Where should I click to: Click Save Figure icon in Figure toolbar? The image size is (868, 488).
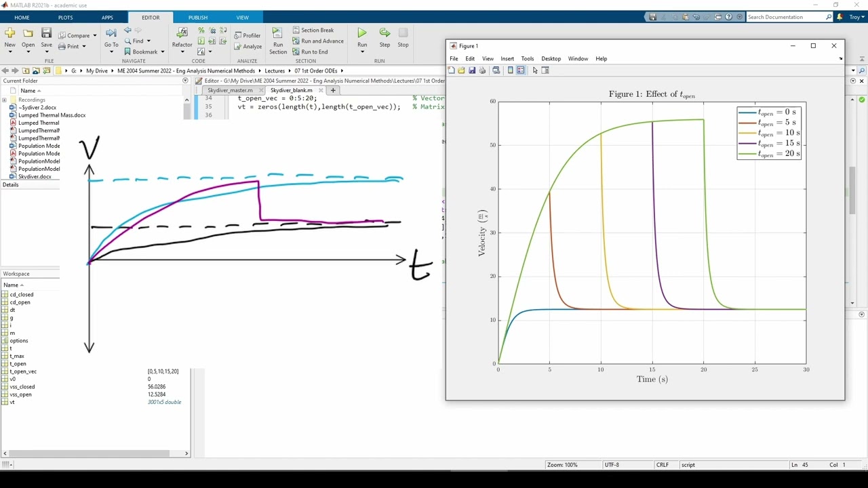point(472,70)
